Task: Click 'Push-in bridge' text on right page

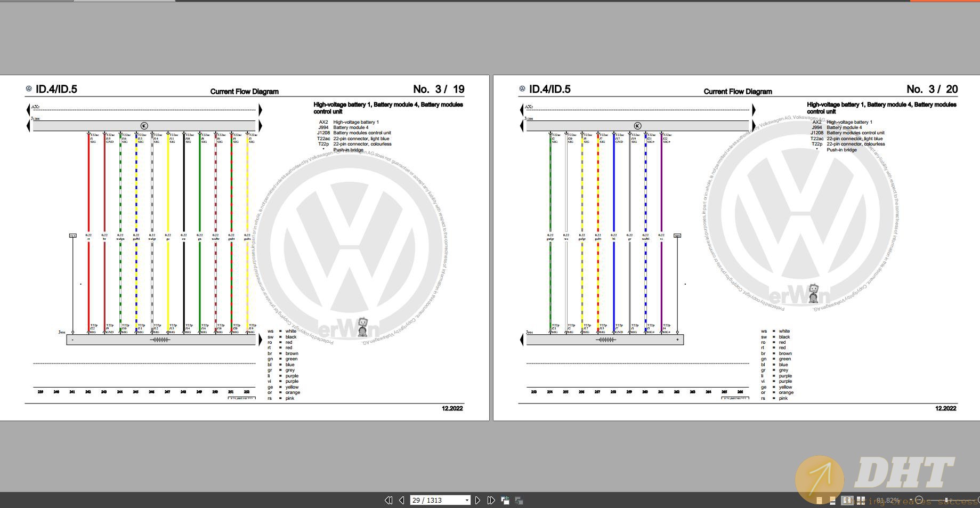Action: [x=841, y=150]
